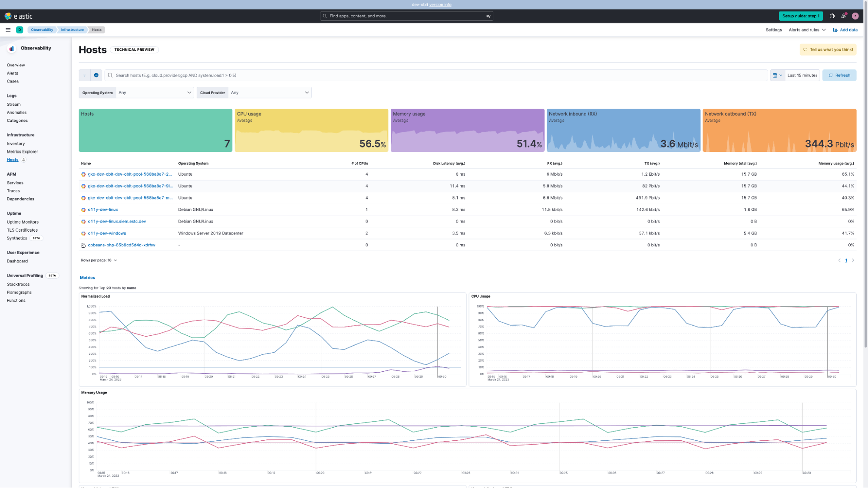The width and height of the screenshot is (868, 488).
Task: Click the disabled filter icon before search
Action: coord(85,75)
